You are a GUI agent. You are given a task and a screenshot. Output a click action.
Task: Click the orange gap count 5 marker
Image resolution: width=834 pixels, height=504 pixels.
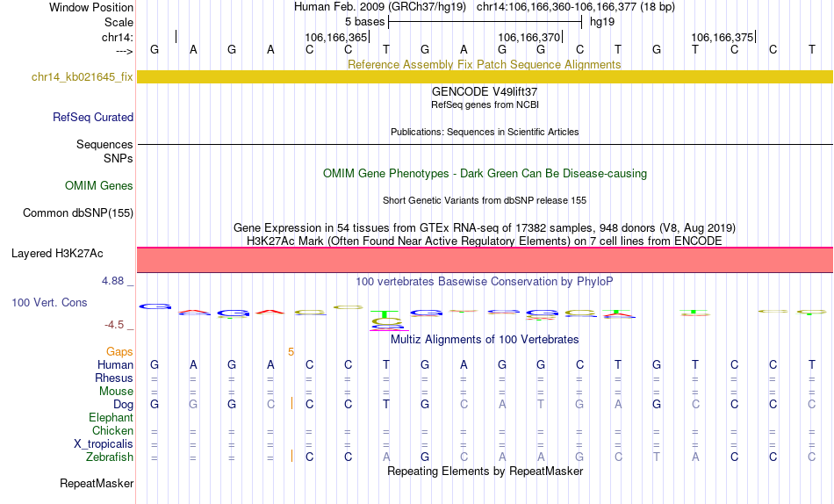[291, 352]
